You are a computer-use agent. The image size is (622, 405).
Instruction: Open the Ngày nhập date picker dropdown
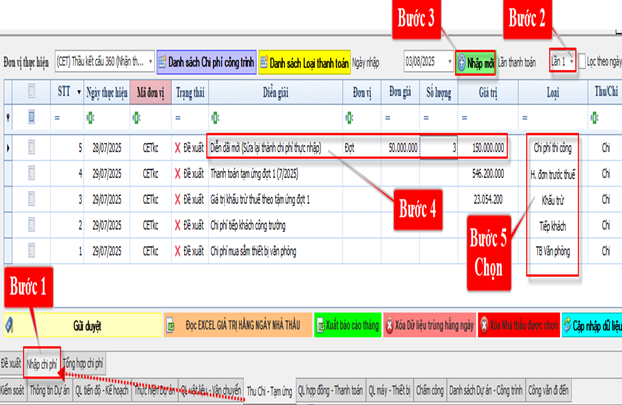446,62
